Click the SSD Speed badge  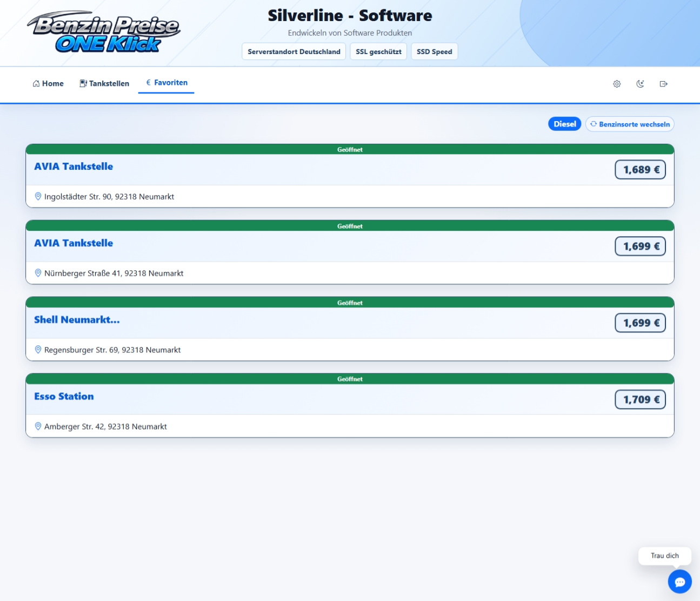pos(435,51)
